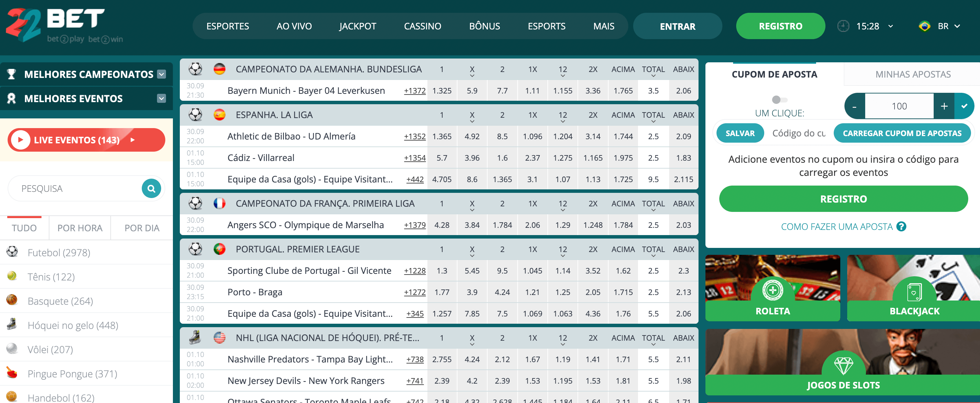Viewport: 980px width, 403px height.
Task: Open the Esportes menu
Action: click(x=228, y=26)
